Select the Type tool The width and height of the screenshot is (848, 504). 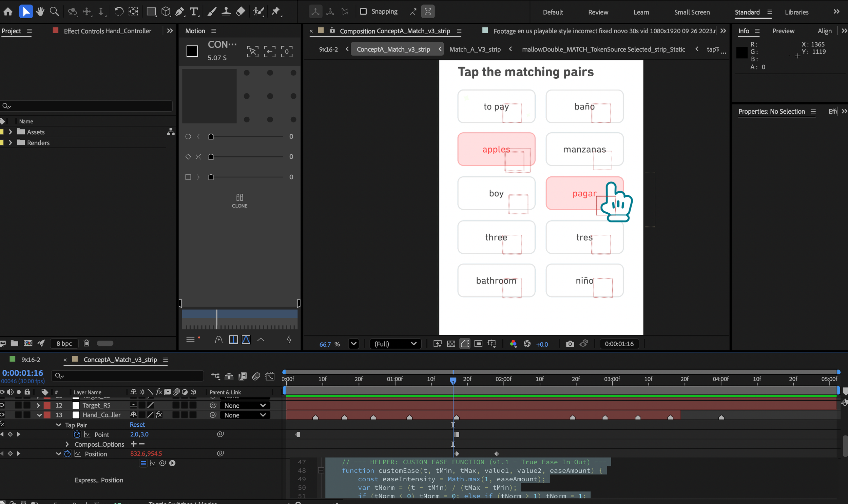click(x=194, y=12)
